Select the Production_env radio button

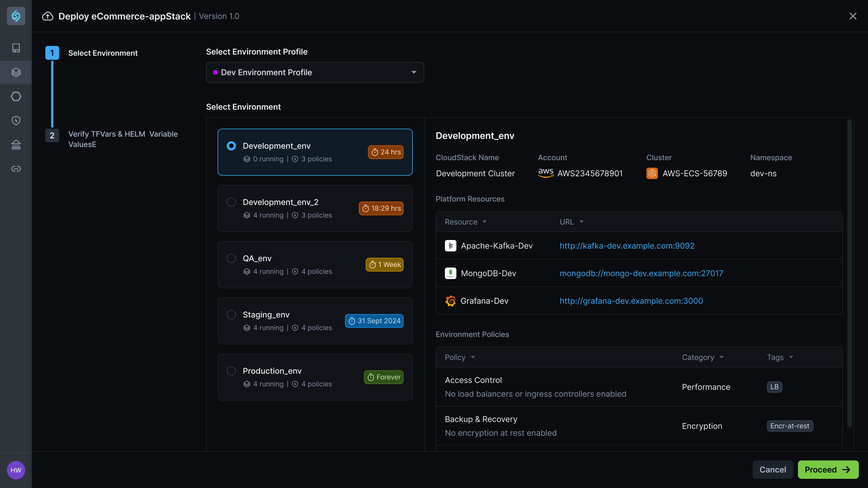click(231, 371)
